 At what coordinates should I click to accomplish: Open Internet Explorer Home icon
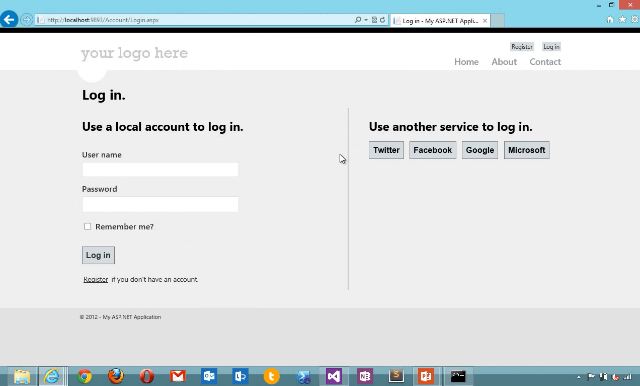[610, 19]
